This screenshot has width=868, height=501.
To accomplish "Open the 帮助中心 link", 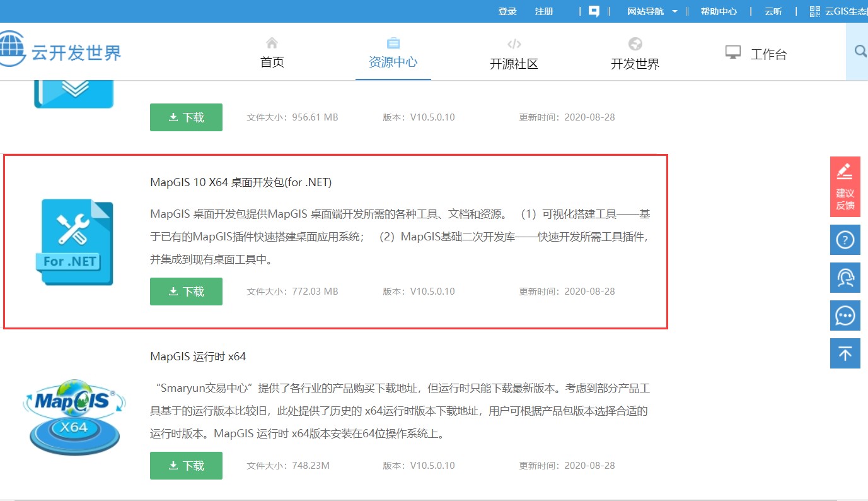I will [719, 11].
